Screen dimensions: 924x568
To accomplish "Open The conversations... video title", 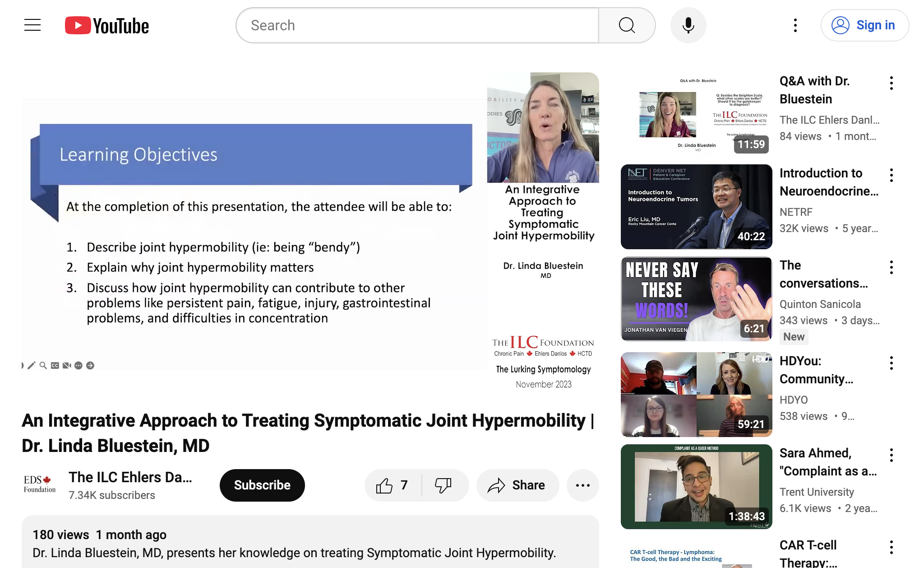I will click(x=824, y=274).
